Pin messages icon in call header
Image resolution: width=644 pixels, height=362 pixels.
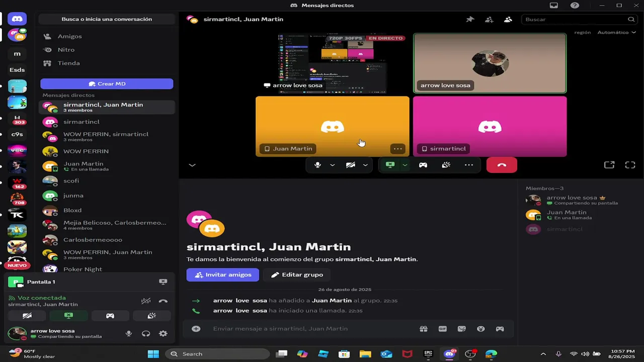coord(470,19)
